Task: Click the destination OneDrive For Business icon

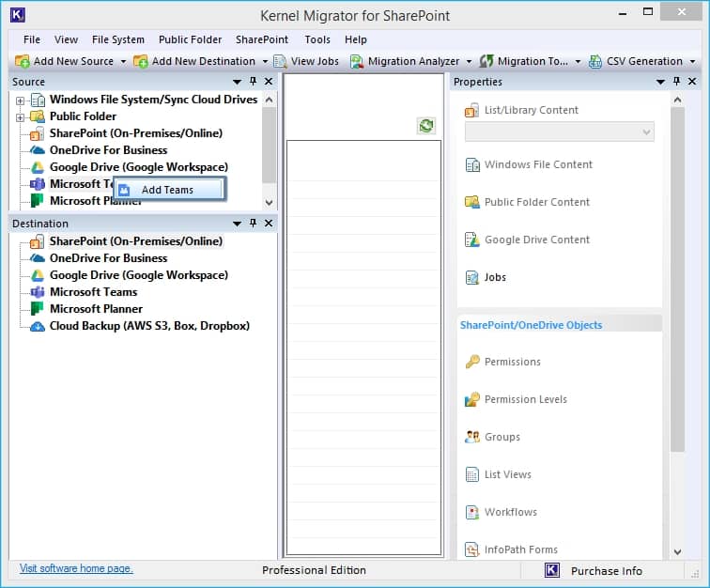Action: click(x=38, y=258)
